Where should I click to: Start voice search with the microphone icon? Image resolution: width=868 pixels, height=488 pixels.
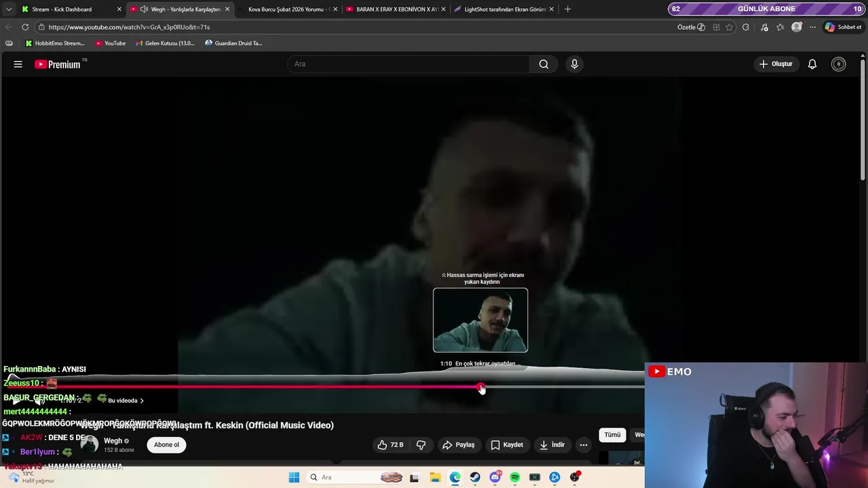tap(574, 64)
